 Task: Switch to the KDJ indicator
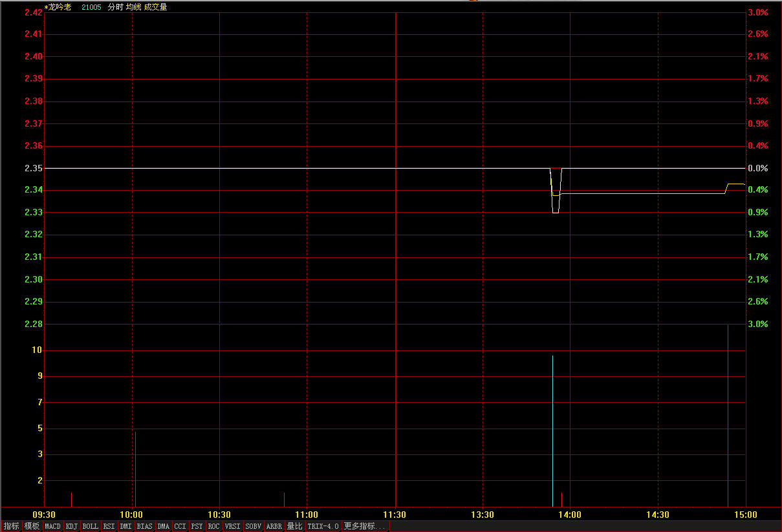[x=72, y=526]
